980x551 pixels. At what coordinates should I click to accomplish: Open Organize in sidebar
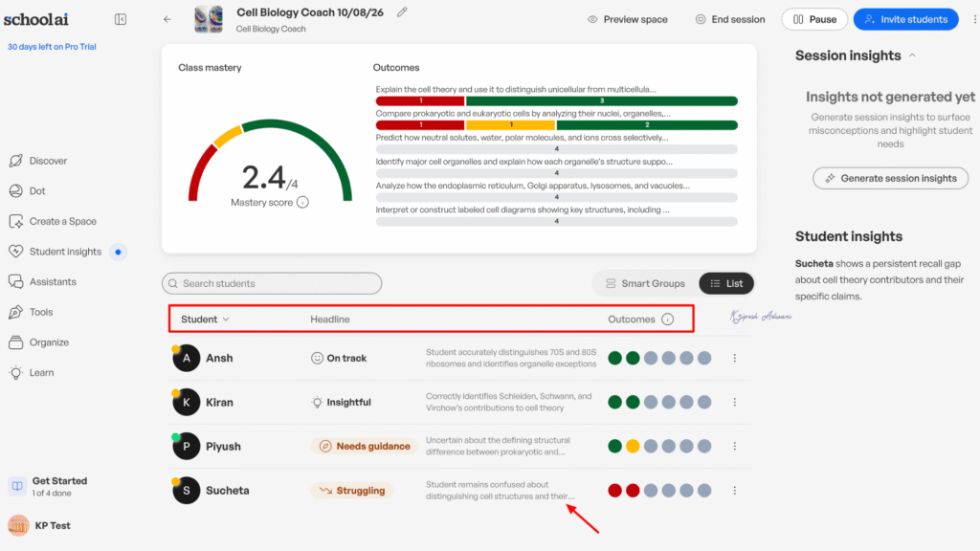tap(38, 342)
